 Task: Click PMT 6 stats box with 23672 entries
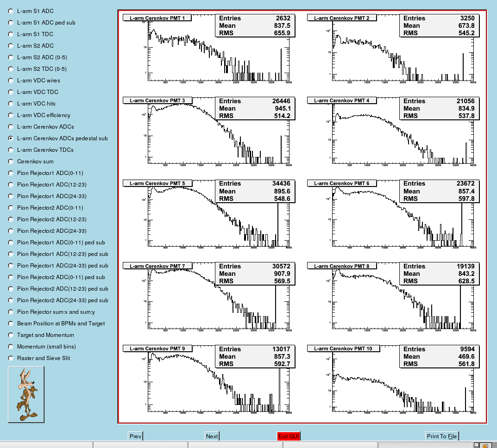(439, 191)
